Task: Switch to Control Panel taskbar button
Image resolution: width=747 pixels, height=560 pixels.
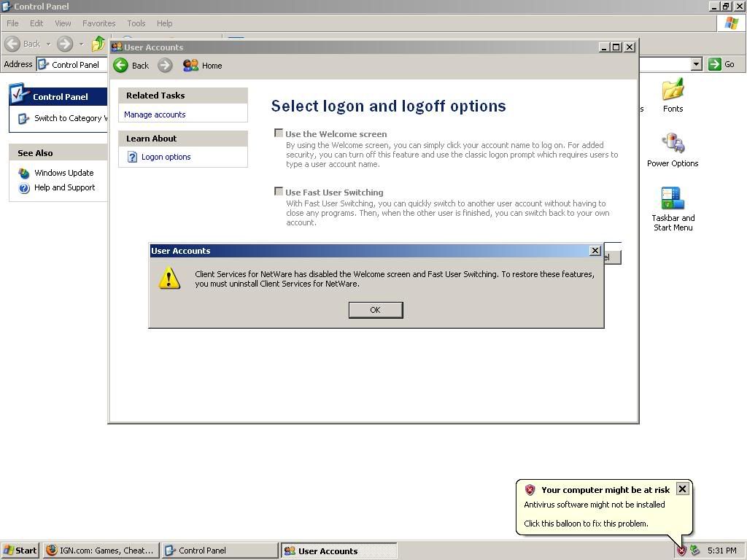Action: (x=220, y=551)
